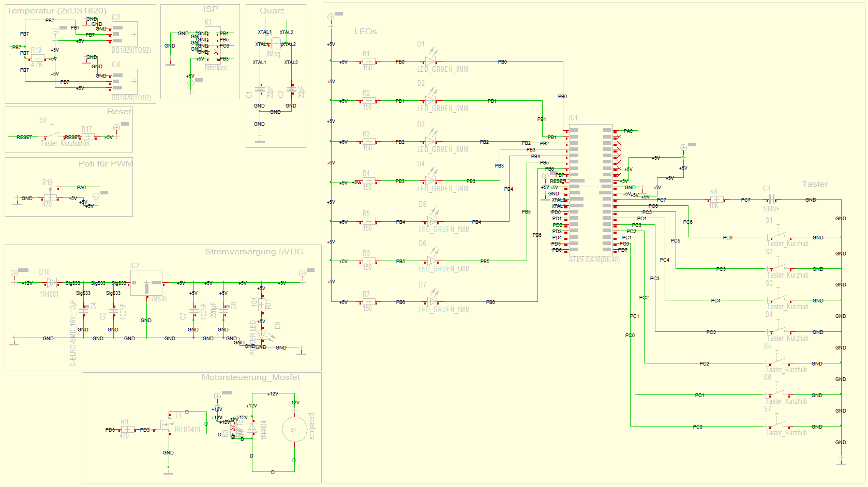Click the 1N4001 diode D10 symbol

(x=52, y=283)
